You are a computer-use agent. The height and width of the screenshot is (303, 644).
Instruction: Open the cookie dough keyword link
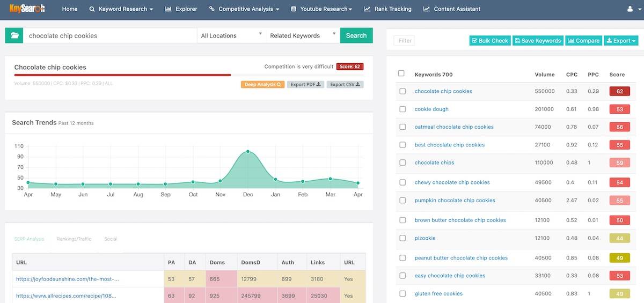(431, 109)
